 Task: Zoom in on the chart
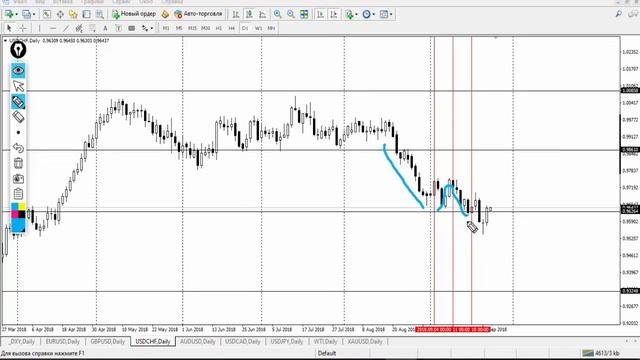(x=278, y=14)
